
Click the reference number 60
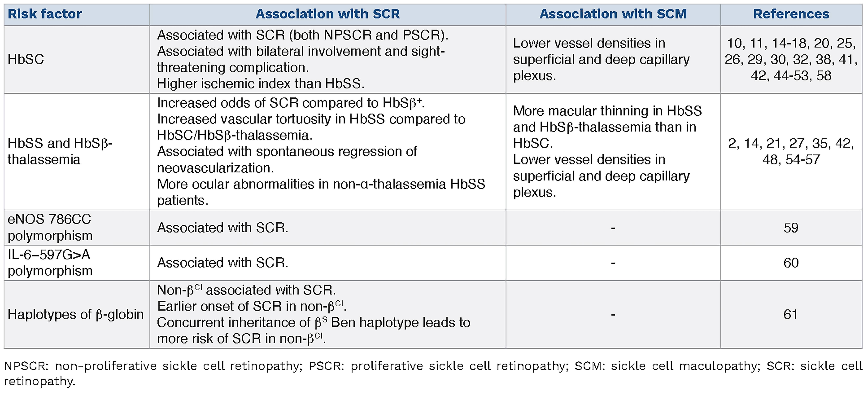tap(791, 263)
